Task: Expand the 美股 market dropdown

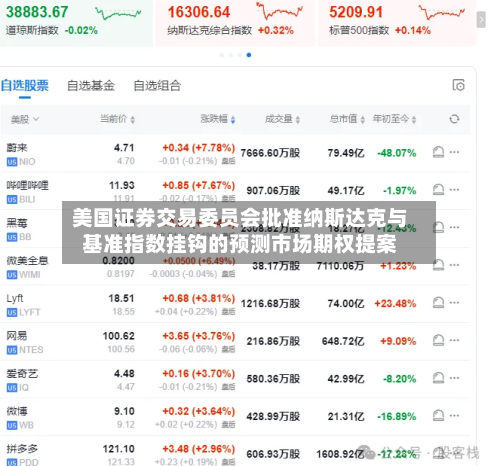Action: pos(25,119)
